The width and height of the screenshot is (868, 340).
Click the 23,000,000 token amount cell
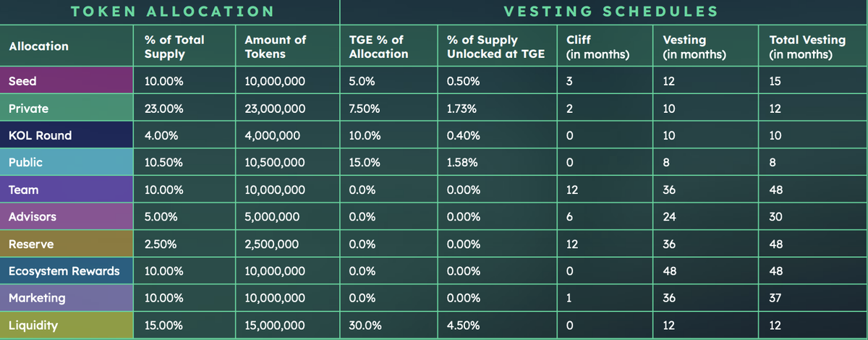275,109
